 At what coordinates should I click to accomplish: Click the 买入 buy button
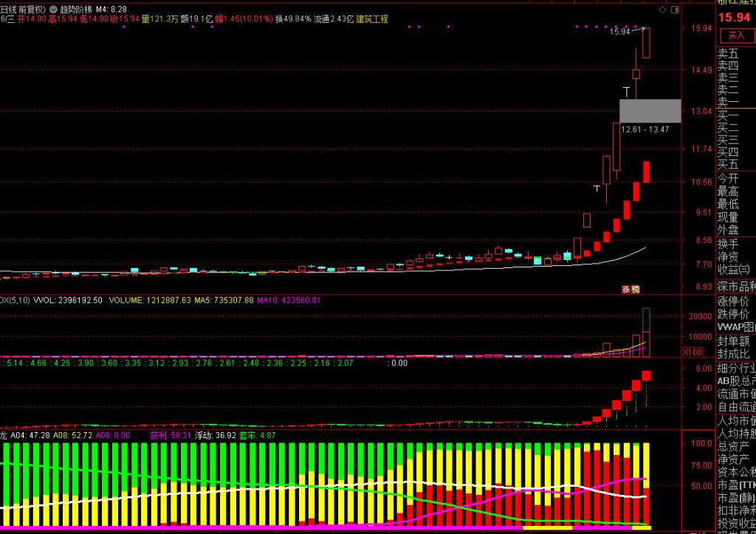click(736, 35)
